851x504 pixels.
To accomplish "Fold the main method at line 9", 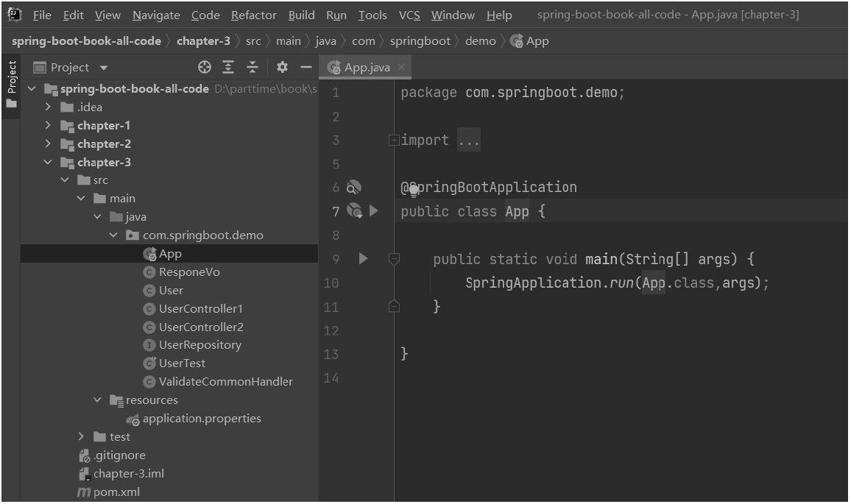I will [x=394, y=259].
